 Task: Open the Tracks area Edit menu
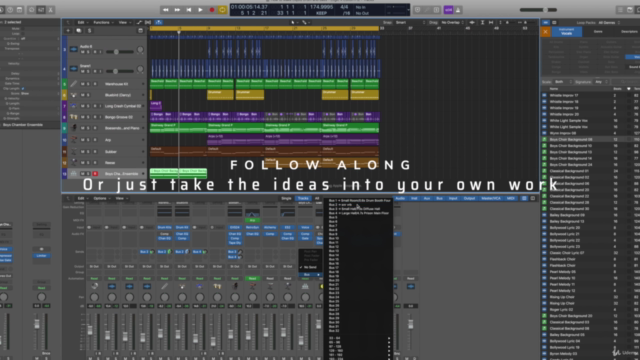pyautogui.click(x=82, y=22)
